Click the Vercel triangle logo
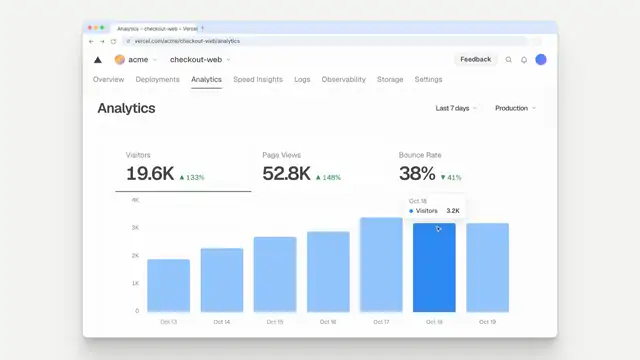 pyautogui.click(x=98, y=60)
